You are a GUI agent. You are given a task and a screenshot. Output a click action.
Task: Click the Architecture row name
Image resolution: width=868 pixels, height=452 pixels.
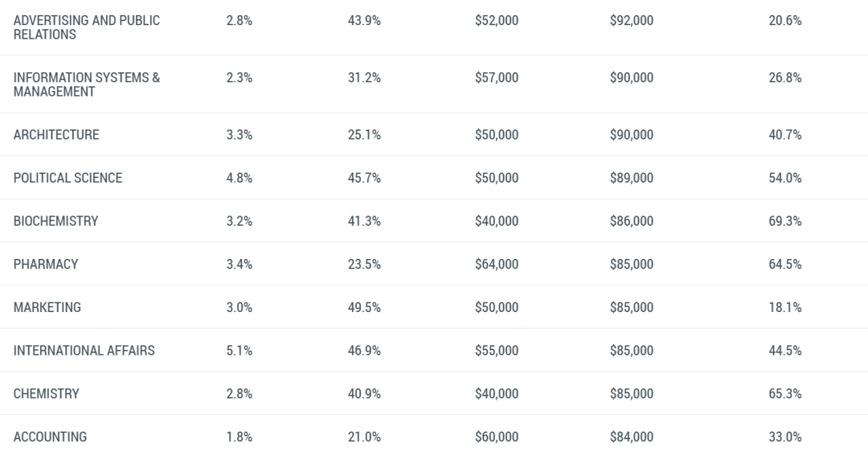coord(56,135)
